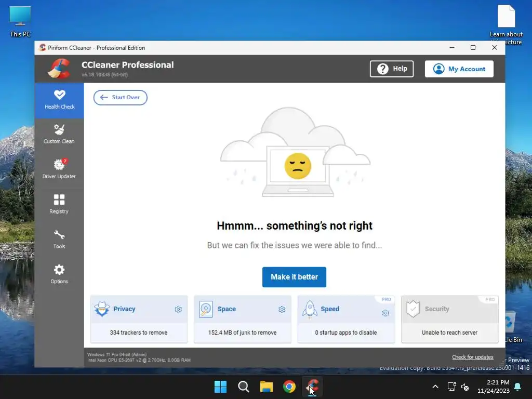Select 0 startup apps to disable
Screen dimensions: 532x399
[345, 332]
